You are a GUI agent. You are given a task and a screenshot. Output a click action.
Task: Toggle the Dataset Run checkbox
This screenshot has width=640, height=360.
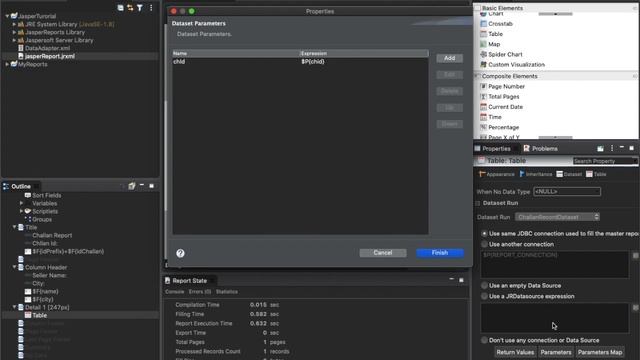point(478,203)
